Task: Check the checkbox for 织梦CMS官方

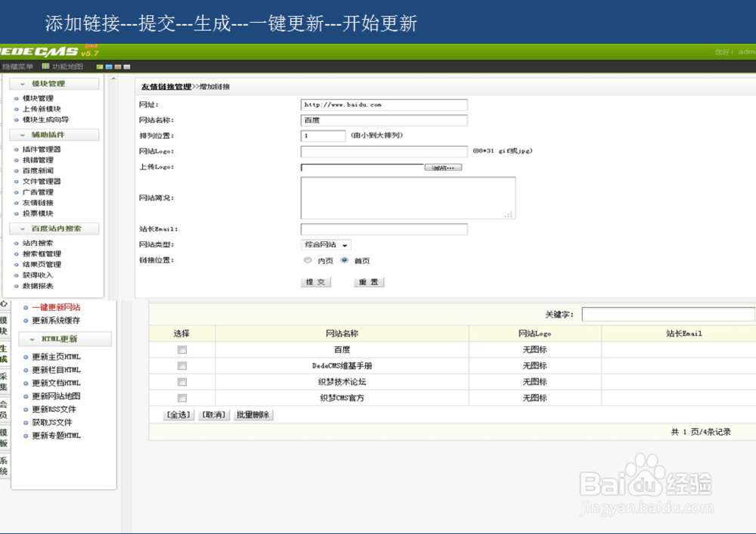Action: [x=181, y=397]
